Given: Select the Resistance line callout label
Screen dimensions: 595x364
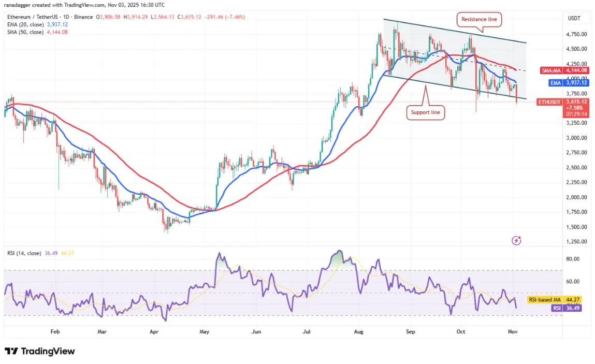Looking at the screenshot, I should pos(480,19).
